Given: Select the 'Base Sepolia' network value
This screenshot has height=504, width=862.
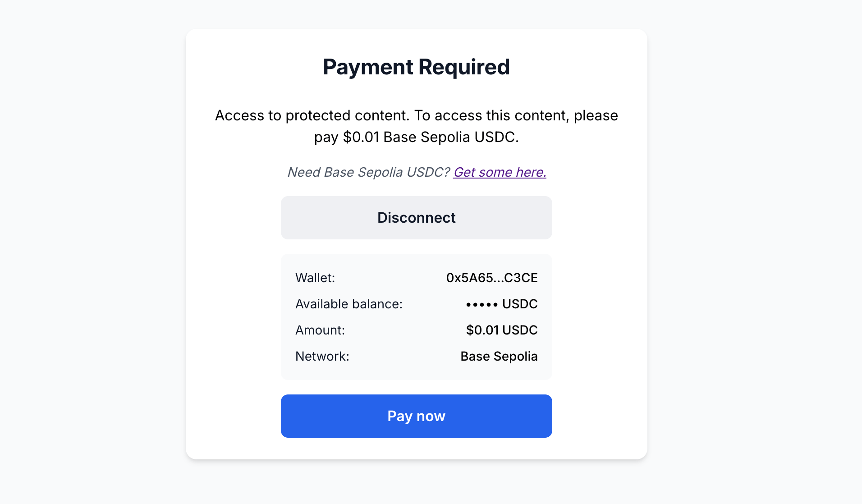Looking at the screenshot, I should [x=499, y=356].
